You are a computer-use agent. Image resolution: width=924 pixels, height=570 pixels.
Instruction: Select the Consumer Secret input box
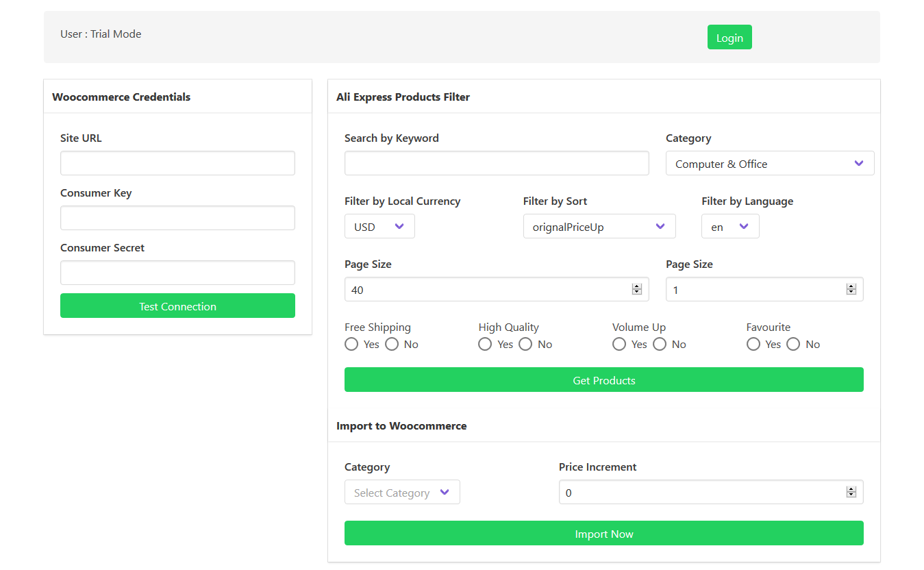[x=177, y=273]
